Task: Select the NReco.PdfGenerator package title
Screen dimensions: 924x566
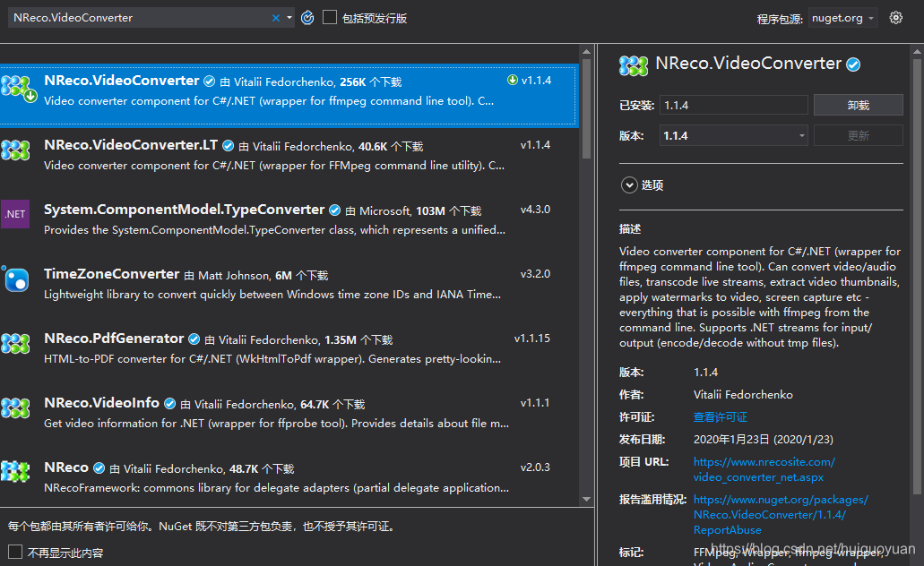Action: (x=114, y=339)
